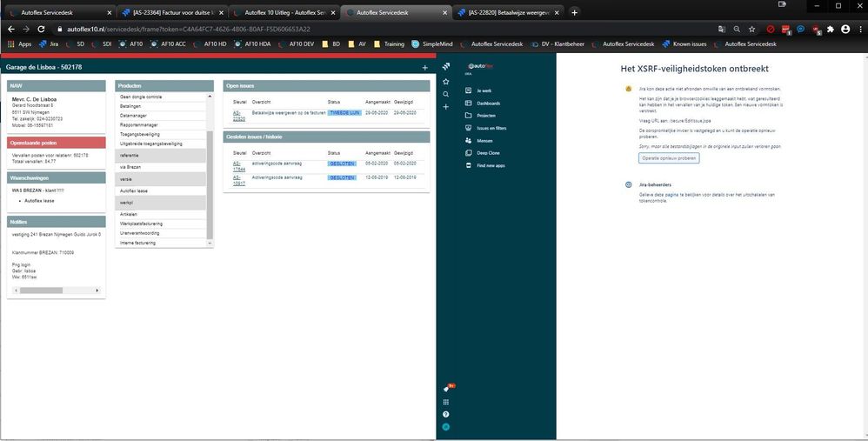Open the help question mark icon in Jira sidebar
Viewport: 868px width, 441px height.
click(445, 414)
